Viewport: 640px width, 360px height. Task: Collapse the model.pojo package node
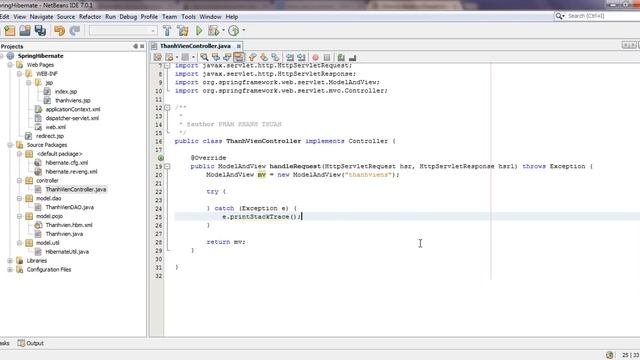click(x=19, y=216)
